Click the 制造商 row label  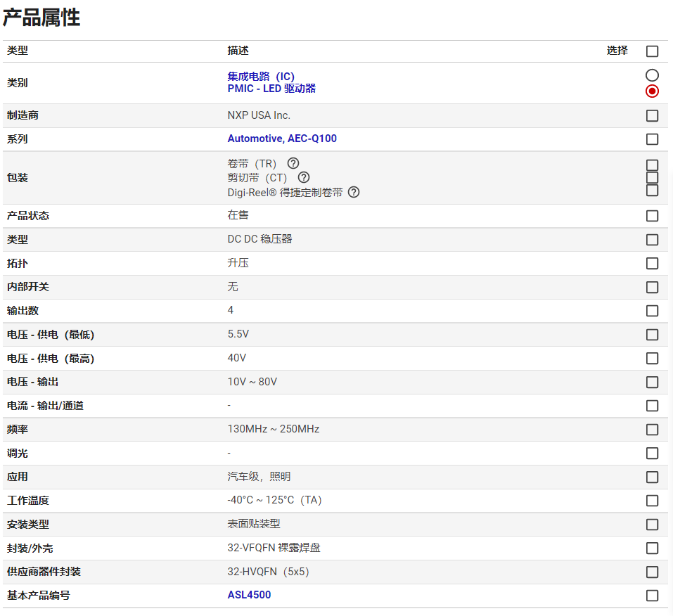[x=23, y=115]
